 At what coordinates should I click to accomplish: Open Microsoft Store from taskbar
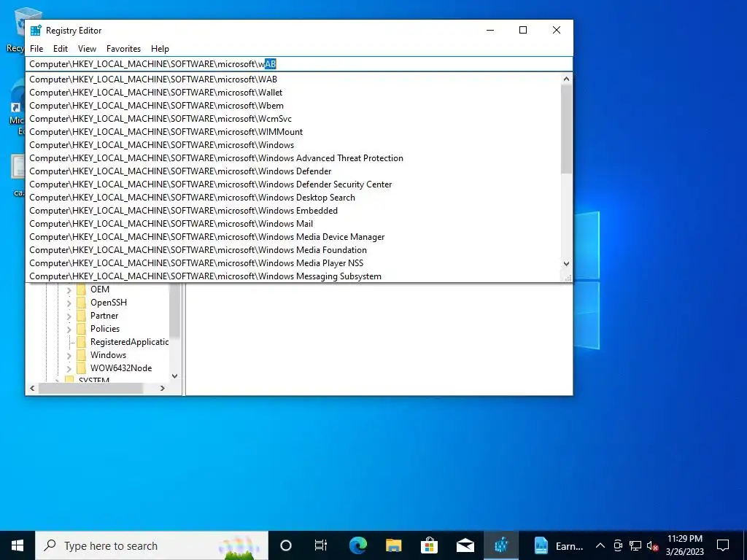pos(429,545)
